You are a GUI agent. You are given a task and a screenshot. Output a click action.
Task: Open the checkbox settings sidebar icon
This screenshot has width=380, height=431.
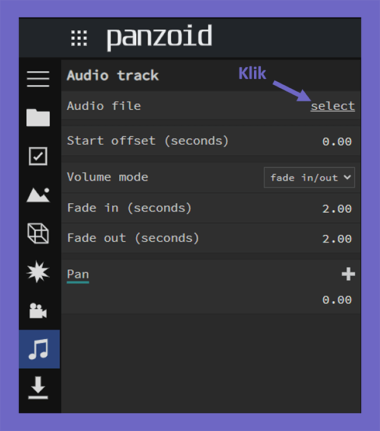coord(38,156)
